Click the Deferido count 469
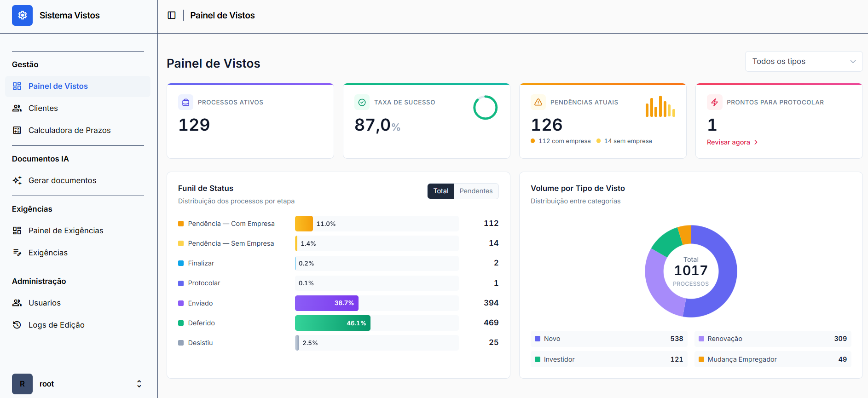The image size is (868, 398). coord(491,323)
